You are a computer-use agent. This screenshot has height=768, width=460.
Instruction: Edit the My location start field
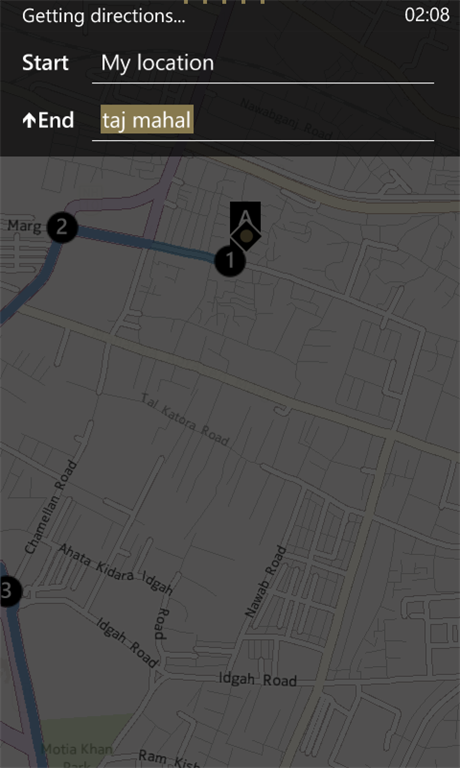[263, 64]
